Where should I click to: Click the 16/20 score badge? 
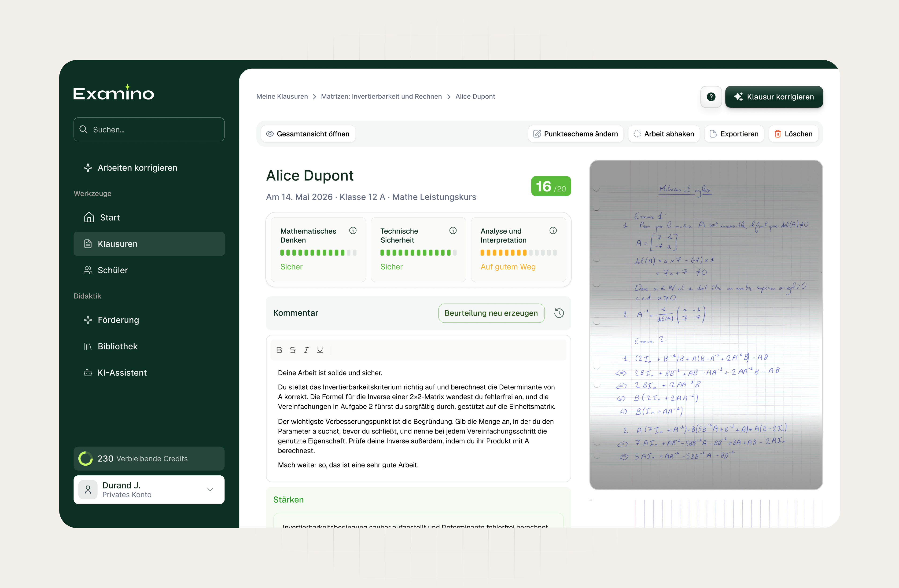click(x=551, y=186)
